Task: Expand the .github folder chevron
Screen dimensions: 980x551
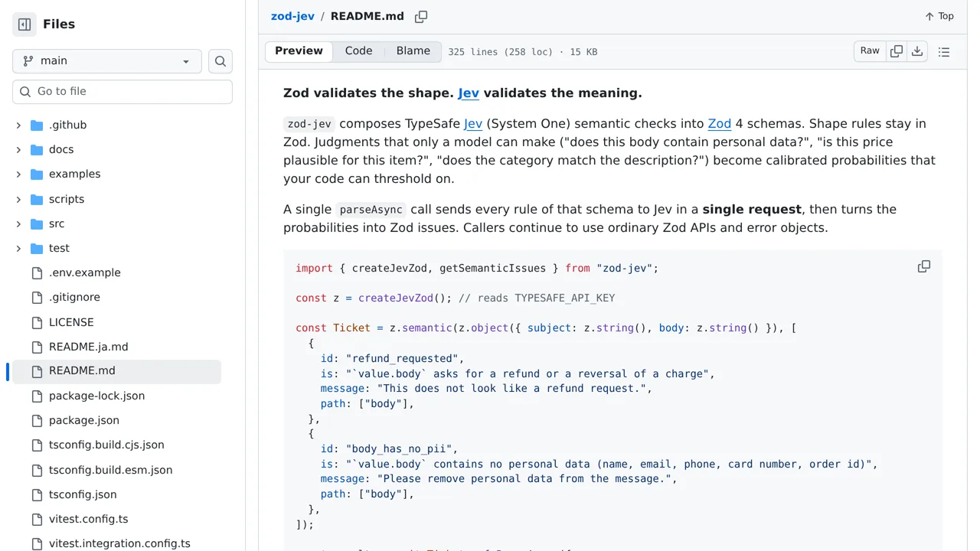Action: tap(18, 125)
